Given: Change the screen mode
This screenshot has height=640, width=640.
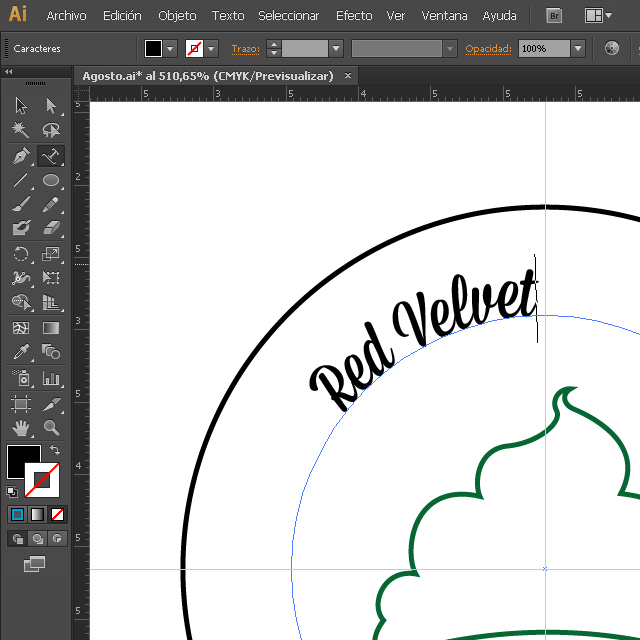Looking at the screenshot, I should point(35,564).
